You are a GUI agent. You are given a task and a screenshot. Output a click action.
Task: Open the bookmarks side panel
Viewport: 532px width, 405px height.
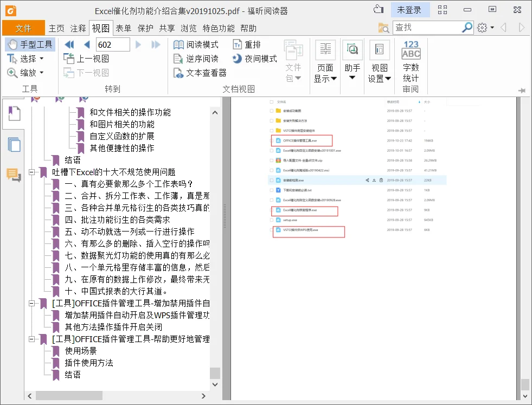point(14,114)
